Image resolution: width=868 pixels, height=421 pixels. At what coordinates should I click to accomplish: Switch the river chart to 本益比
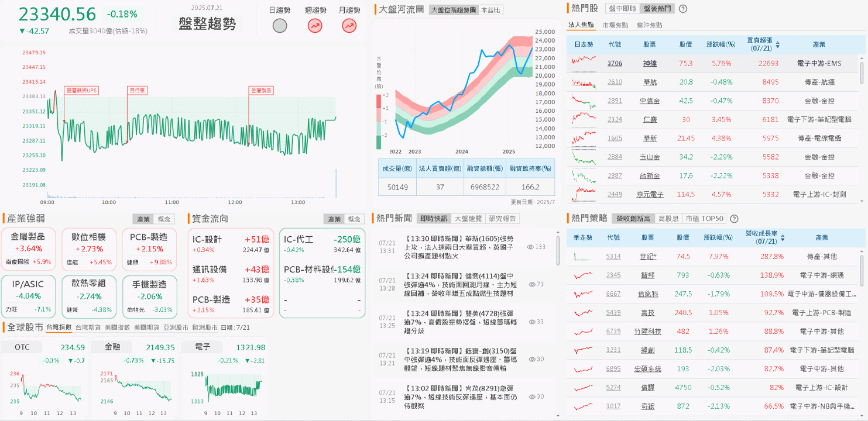click(490, 10)
